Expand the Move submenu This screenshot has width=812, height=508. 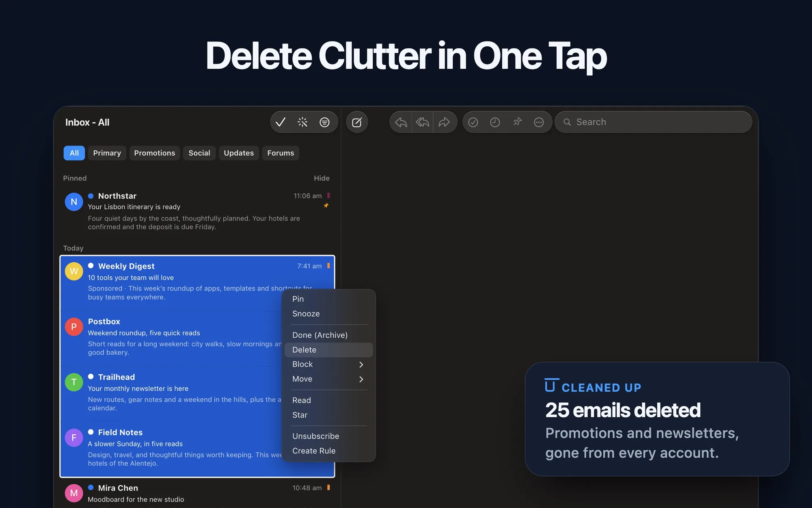[329, 379]
